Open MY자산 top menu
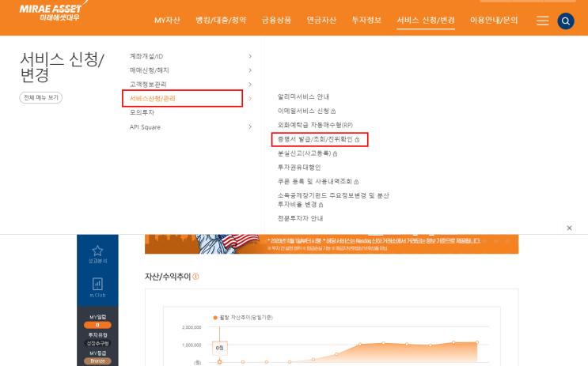This screenshot has height=366, width=588. point(167,21)
